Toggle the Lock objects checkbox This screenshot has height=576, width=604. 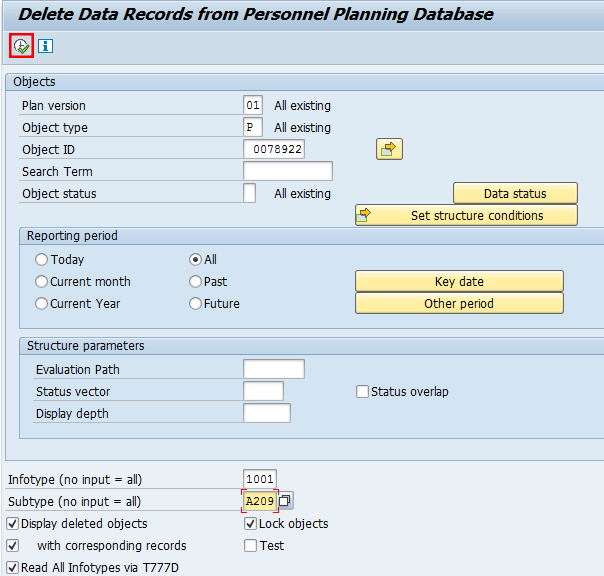pyautogui.click(x=251, y=524)
